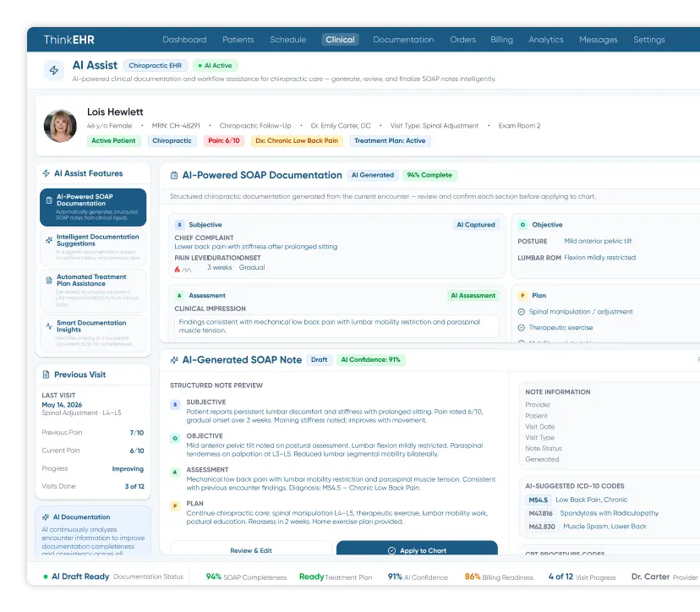Viewport: 700px width, 612px height.
Task: Click the AI-Generated SOAP Note sparkle icon
Action: [x=174, y=360]
